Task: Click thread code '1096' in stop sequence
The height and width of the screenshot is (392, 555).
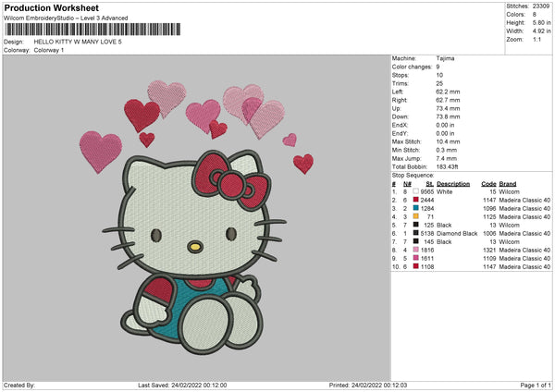Action: pyautogui.click(x=489, y=208)
